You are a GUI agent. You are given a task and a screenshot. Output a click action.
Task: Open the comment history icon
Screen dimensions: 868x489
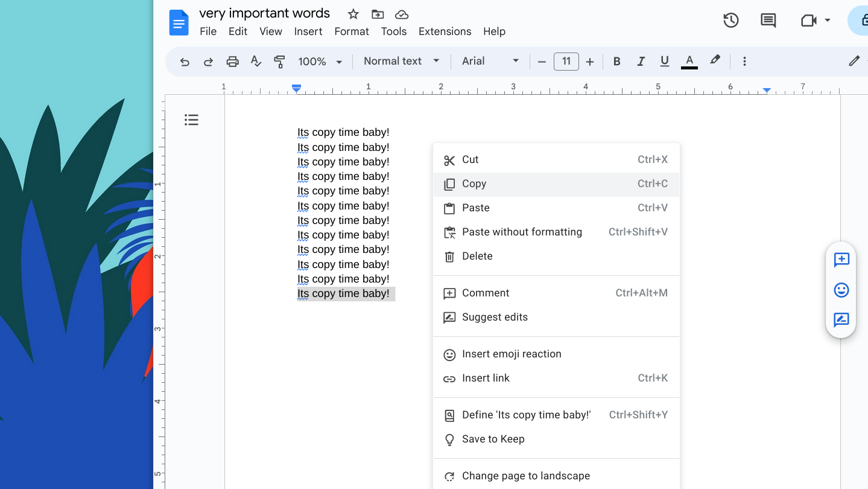click(x=768, y=21)
